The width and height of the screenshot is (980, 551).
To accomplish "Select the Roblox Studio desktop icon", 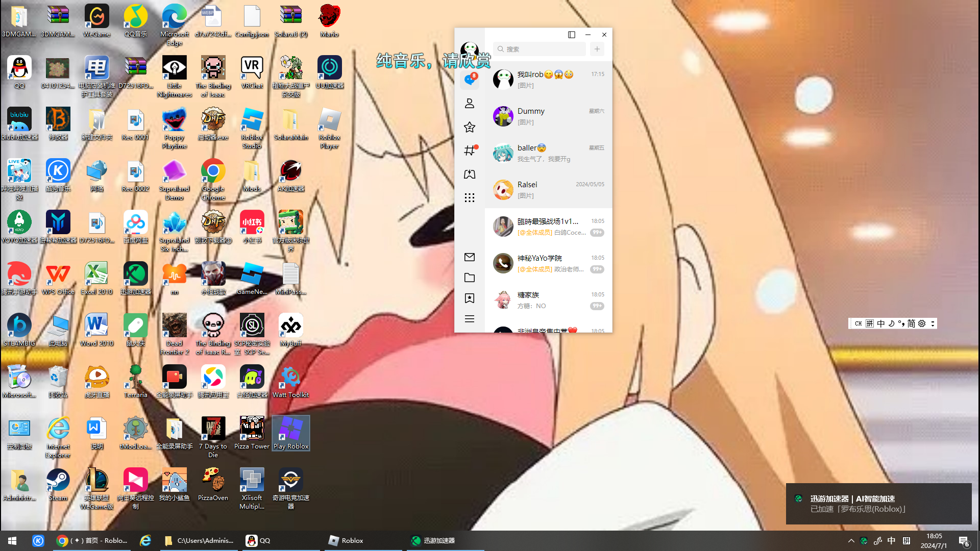I will pos(252,128).
